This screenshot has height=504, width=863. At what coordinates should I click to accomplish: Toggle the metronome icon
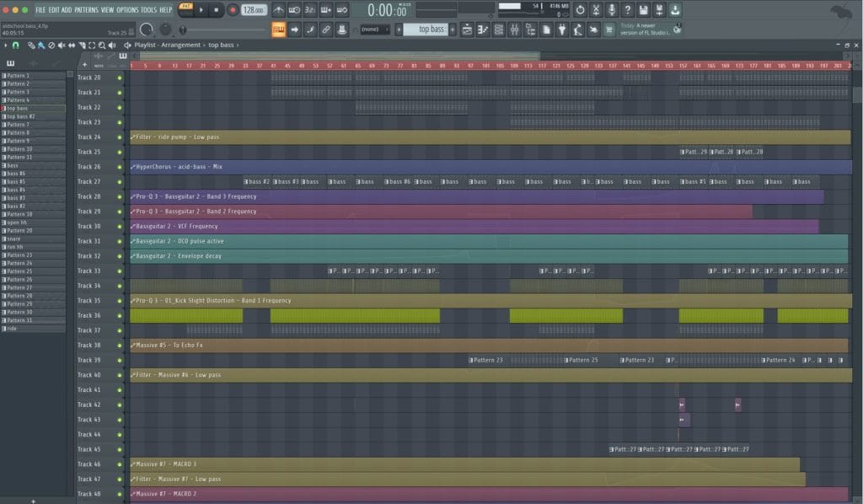(278, 10)
